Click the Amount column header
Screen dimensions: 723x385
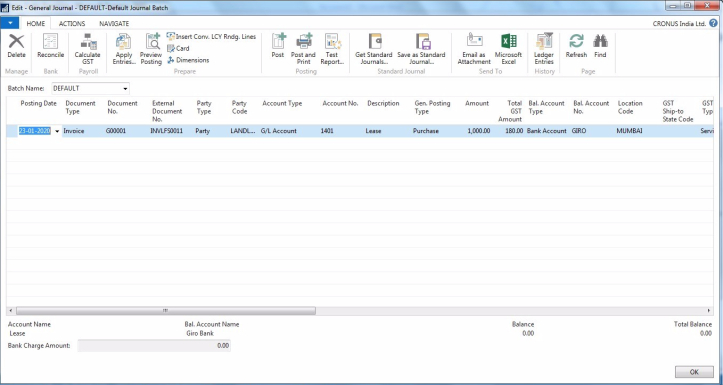pyautogui.click(x=477, y=103)
